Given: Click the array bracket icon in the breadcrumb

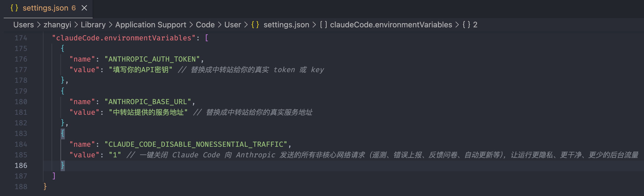Looking at the screenshot, I should [x=323, y=25].
